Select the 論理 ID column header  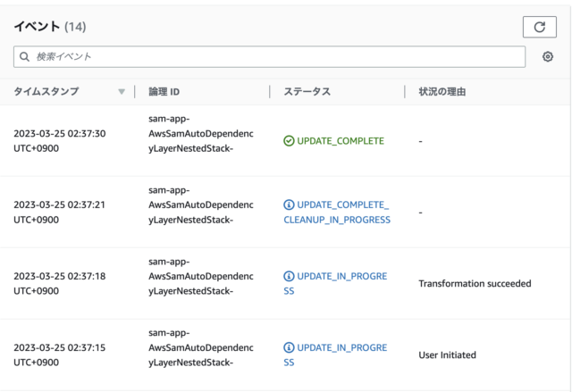(164, 92)
